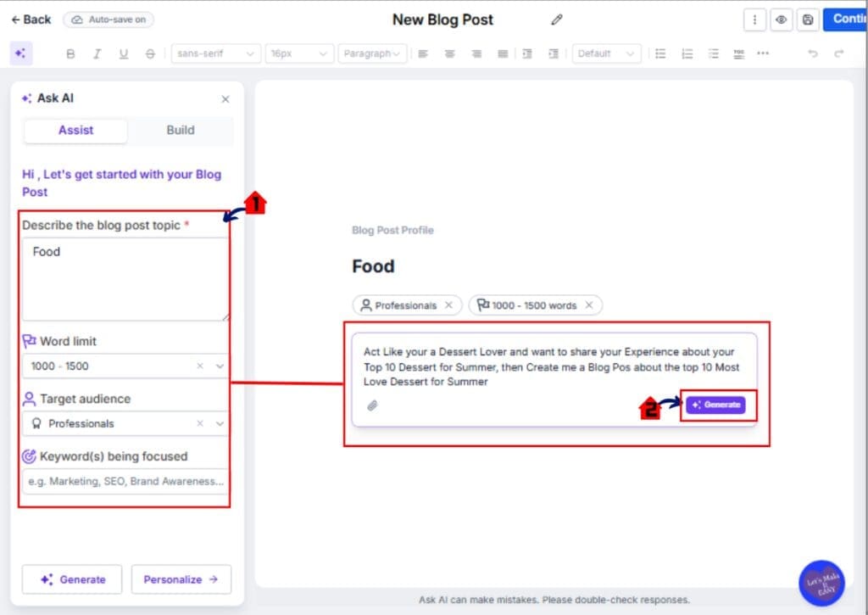This screenshot has width=868, height=615.
Task: Open the Ask AI sparkle tool in the toolbar
Action: (x=21, y=53)
